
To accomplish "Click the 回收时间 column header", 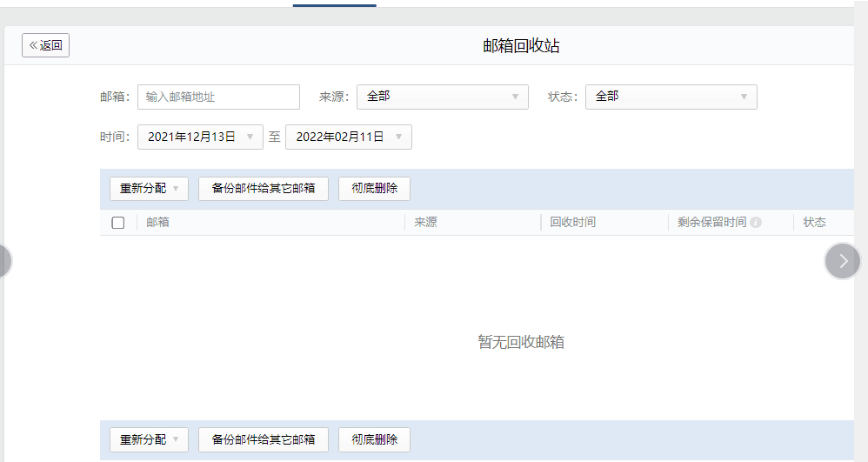I will click(x=573, y=223).
